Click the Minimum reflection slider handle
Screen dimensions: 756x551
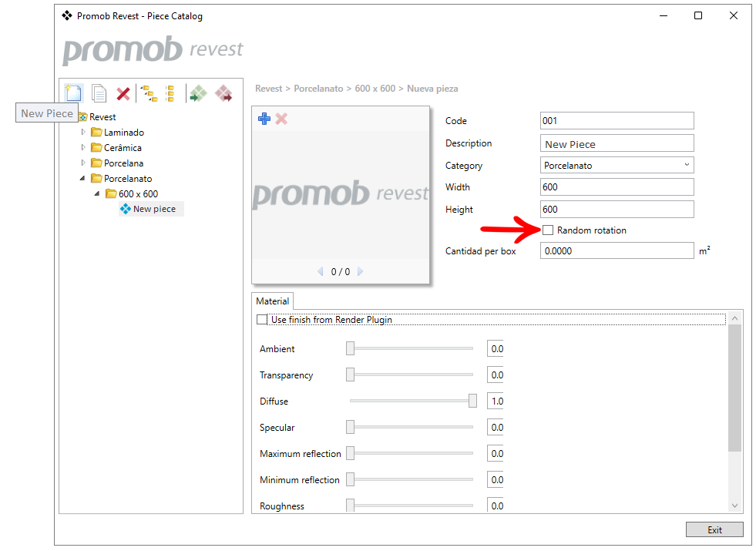click(350, 479)
